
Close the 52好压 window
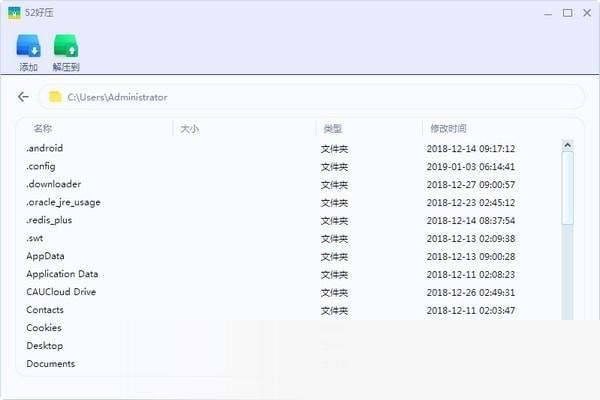point(587,13)
